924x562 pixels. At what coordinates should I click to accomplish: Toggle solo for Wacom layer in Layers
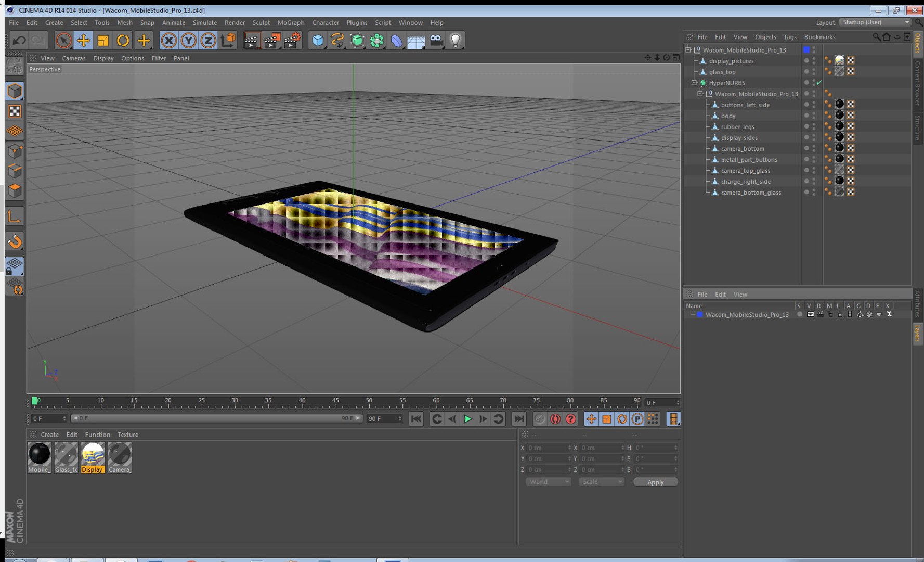[799, 314]
